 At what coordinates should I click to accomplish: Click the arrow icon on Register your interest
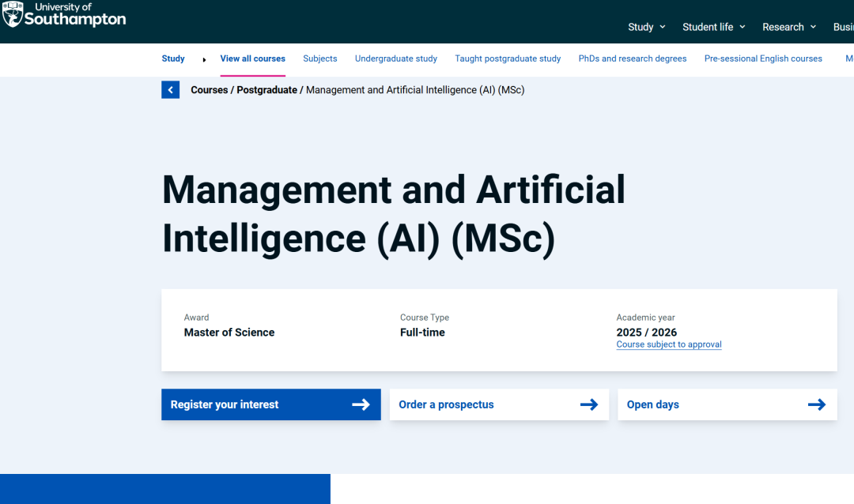[361, 404]
